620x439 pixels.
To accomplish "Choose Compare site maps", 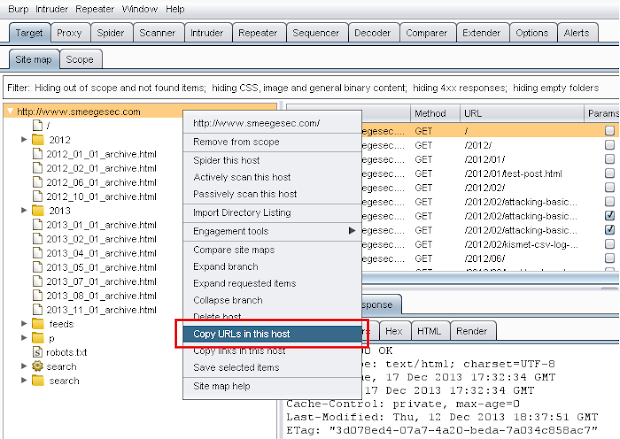I will click(x=272, y=250).
